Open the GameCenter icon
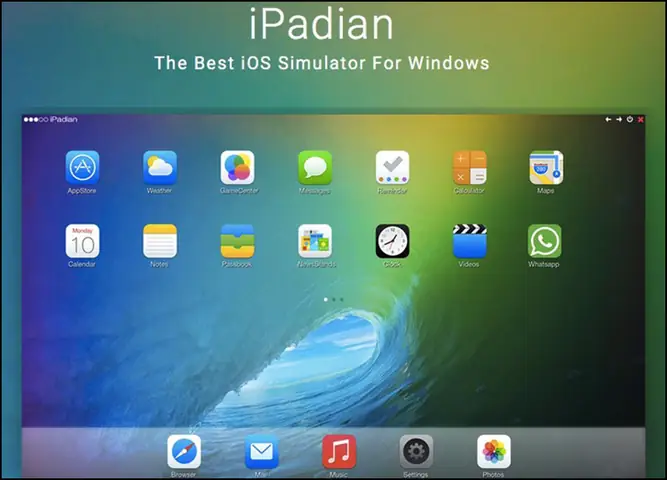Image resolution: width=667 pixels, height=480 pixels. click(x=237, y=167)
